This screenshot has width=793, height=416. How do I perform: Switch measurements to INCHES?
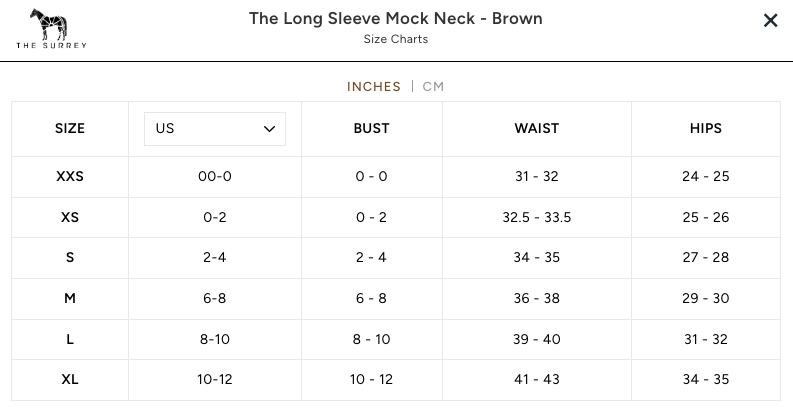pyautogui.click(x=374, y=86)
